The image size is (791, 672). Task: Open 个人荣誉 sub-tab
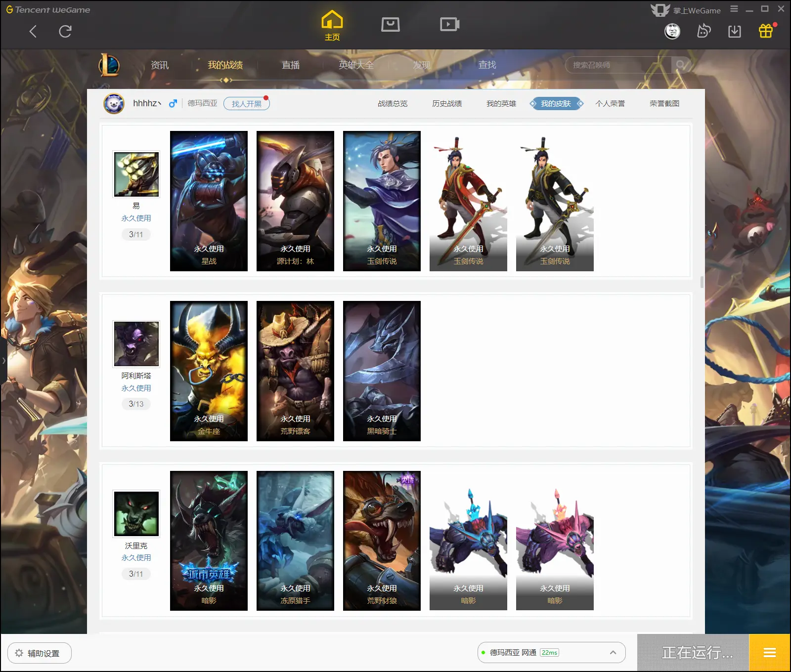point(610,104)
